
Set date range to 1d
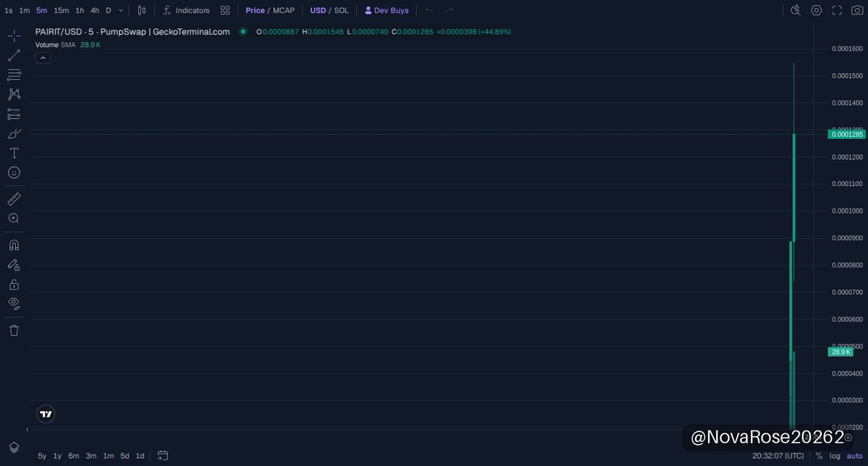(x=140, y=456)
